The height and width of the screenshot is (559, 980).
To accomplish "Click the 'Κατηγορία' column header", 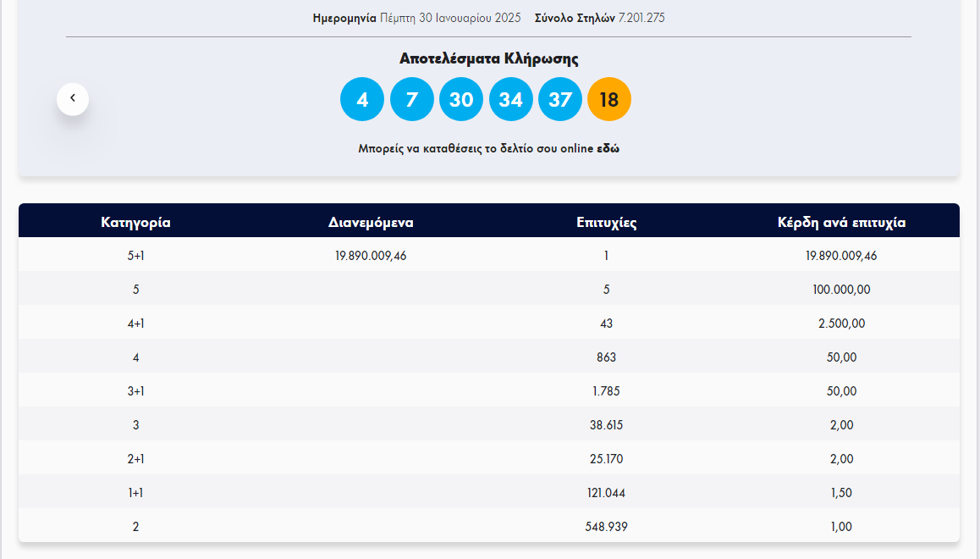I will pos(135,223).
